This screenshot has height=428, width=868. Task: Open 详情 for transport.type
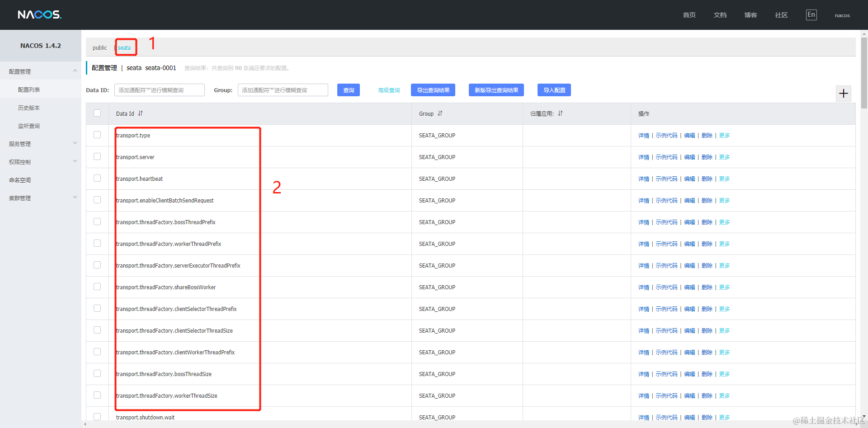tap(644, 136)
